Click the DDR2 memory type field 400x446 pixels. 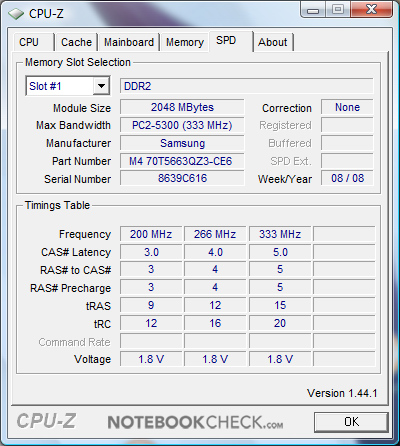pos(246,86)
